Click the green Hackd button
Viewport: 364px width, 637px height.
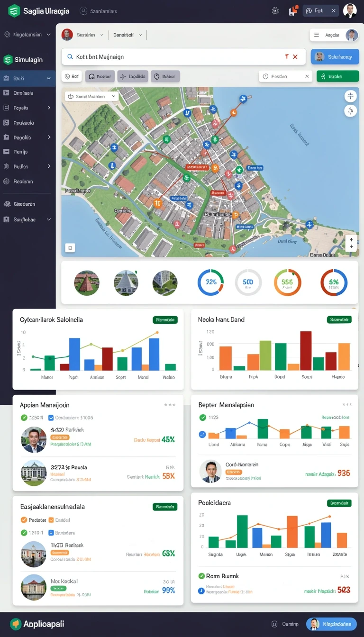click(337, 76)
